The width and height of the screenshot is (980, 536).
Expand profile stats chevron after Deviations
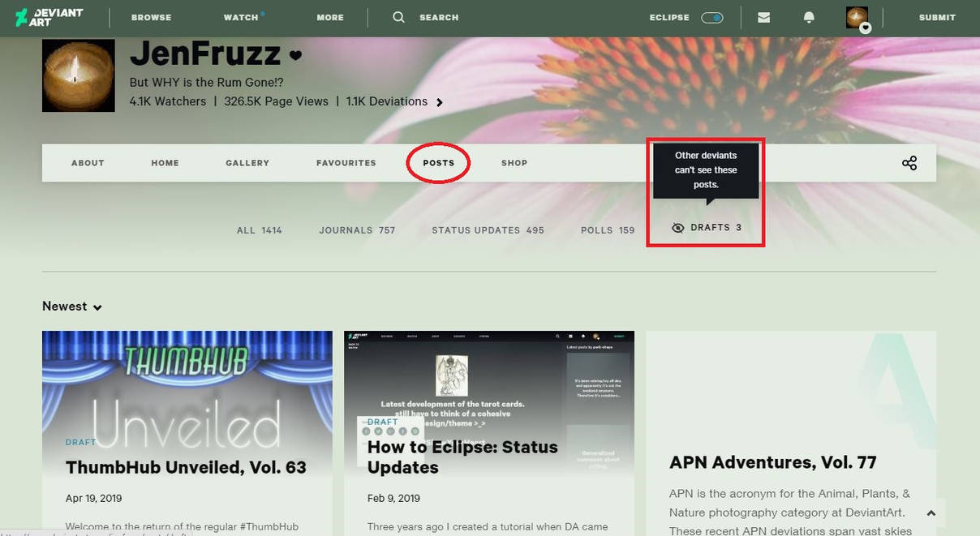pos(440,102)
